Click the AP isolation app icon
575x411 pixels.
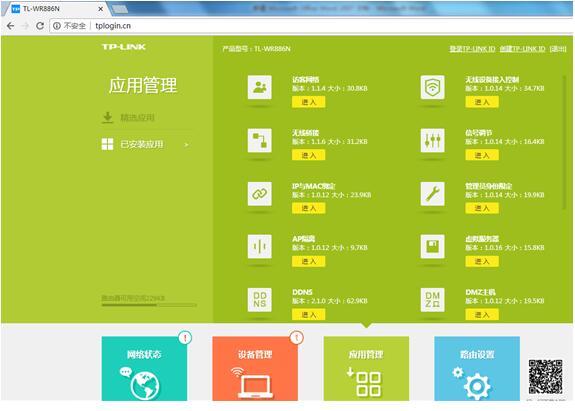coord(260,246)
